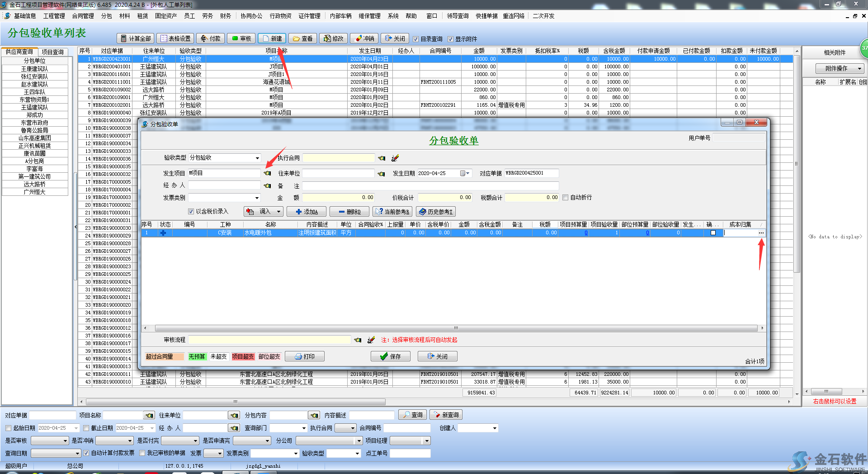
Task: Switch to 项目查询 tab
Action: click(52, 52)
